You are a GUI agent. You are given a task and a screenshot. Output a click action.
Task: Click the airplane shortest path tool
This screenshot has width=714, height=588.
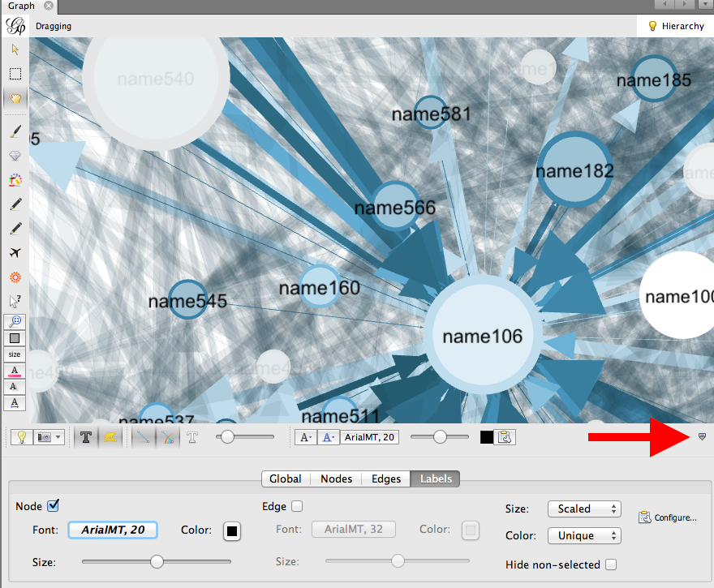[x=15, y=252]
